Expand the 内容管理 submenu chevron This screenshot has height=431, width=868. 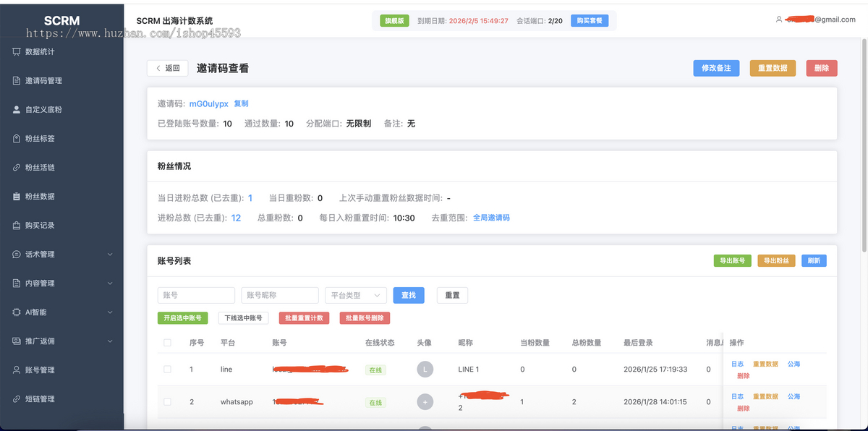pyautogui.click(x=110, y=283)
